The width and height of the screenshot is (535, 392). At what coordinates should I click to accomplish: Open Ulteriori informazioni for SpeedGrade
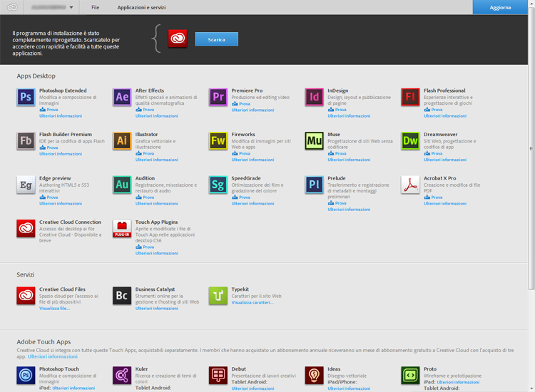point(253,204)
